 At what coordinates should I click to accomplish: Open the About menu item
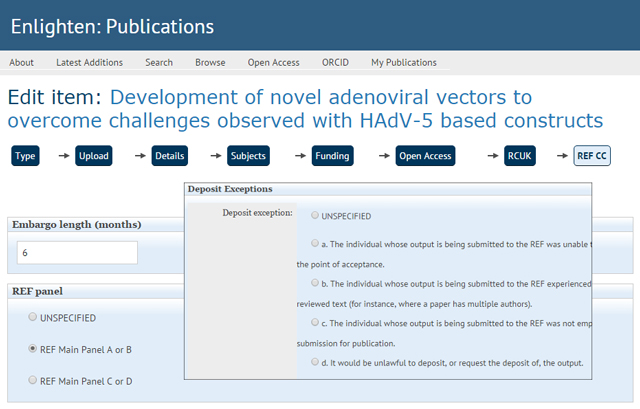(x=21, y=62)
